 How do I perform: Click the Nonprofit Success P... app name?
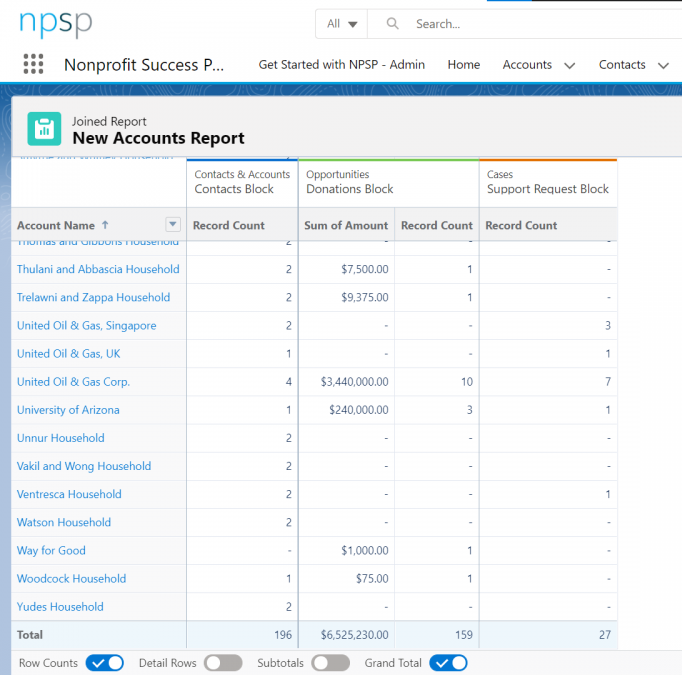(144, 65)
